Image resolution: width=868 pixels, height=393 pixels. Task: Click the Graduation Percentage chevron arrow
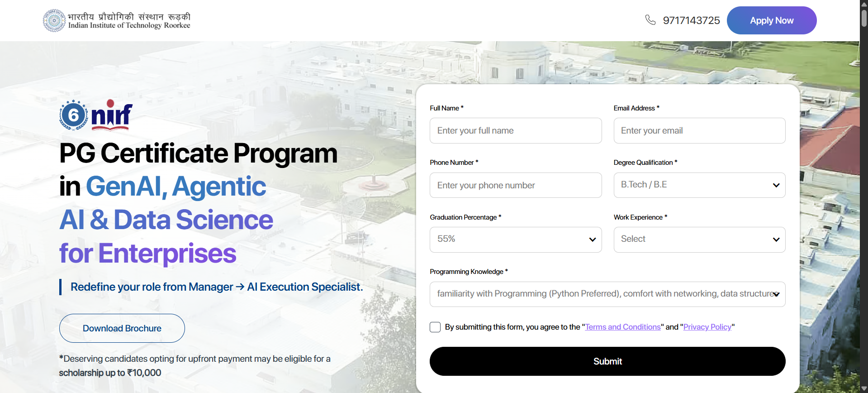point(593,240)
